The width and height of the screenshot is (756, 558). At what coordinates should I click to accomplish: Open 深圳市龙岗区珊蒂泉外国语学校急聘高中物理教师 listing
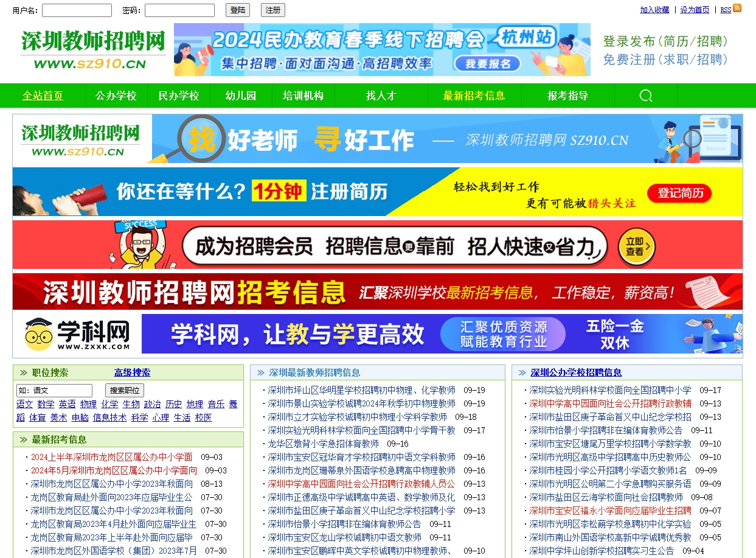(x=362, y=470)
